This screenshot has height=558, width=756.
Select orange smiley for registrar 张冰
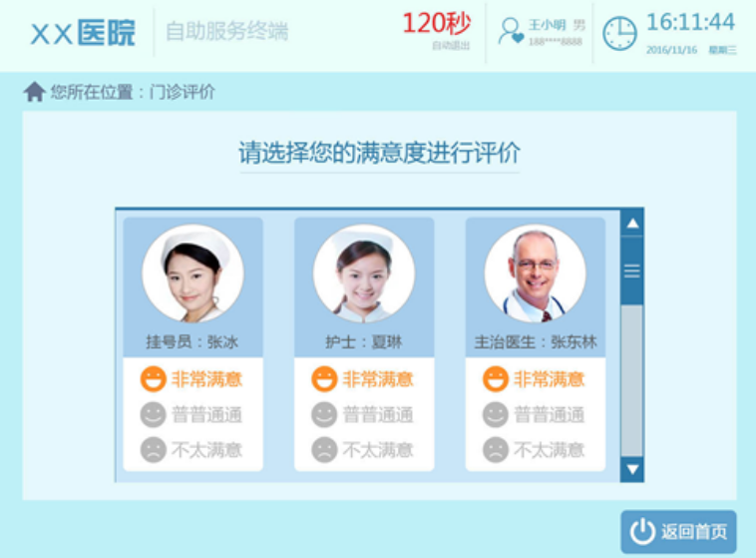tap(154, 379)
